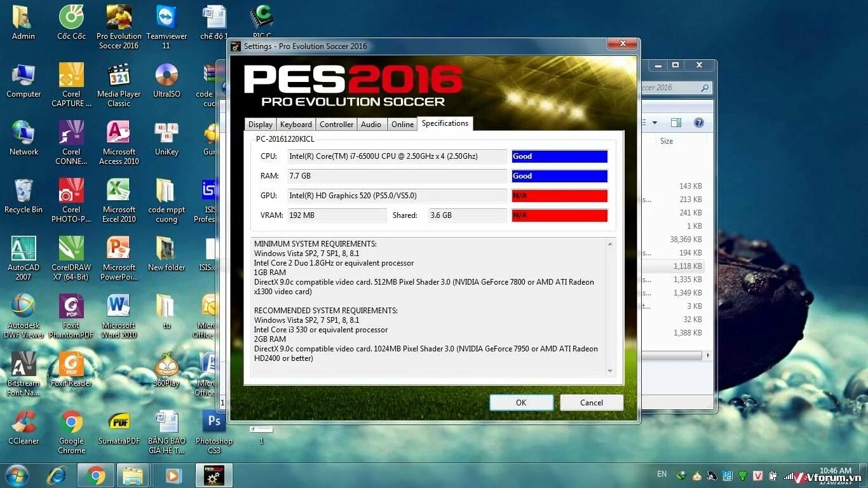Open the Recycle Bin desktop icon

(x=24, y=196)
